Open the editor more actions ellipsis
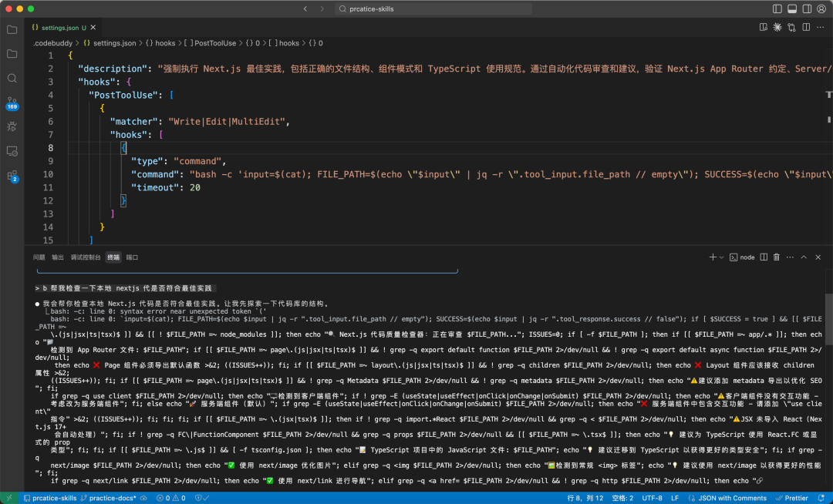The image size is (833, 504). click(x=820, y=27)
